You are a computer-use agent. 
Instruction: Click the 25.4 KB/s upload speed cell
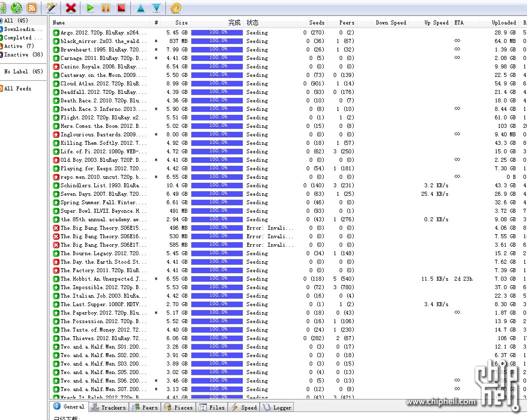click(x=435, y=194)
